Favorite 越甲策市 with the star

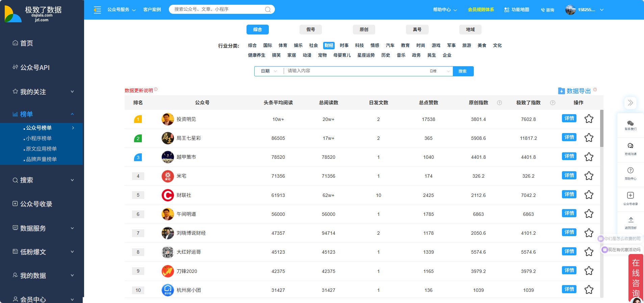click(x=589, y=157)
